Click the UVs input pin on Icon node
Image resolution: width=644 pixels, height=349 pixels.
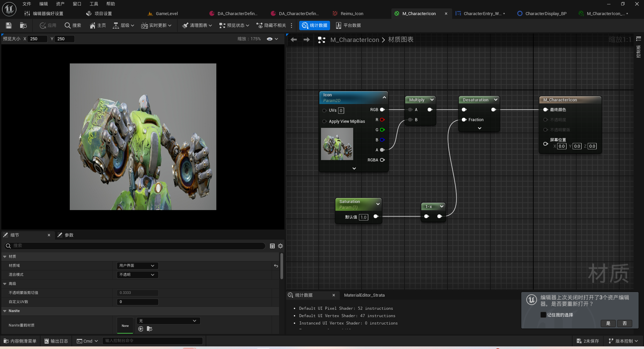click(x=324, y=110)
